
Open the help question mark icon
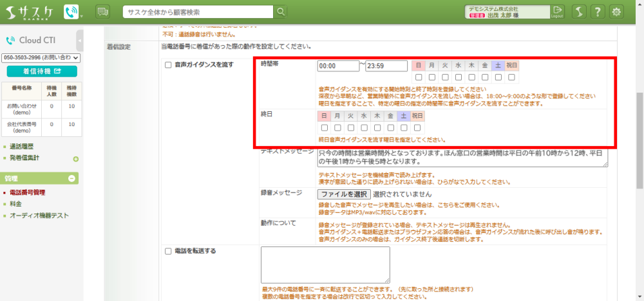(598, 12)
